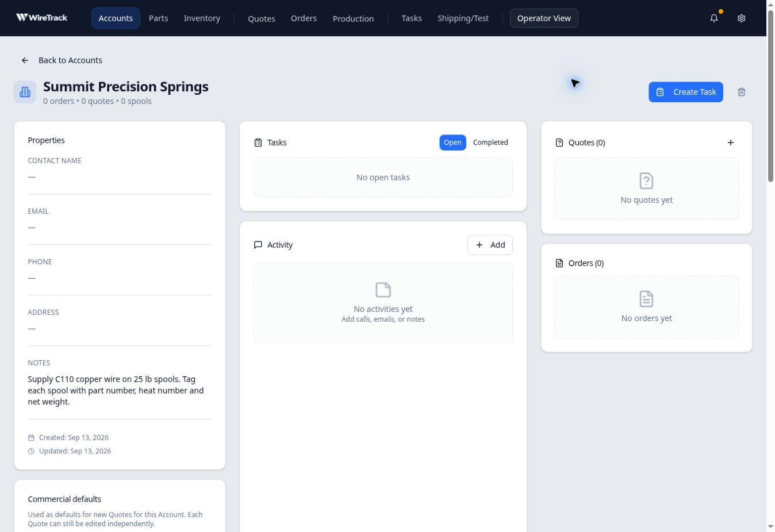Navigate to Quotes in top menu
The image size is (775, 532).
click(262, 18)
